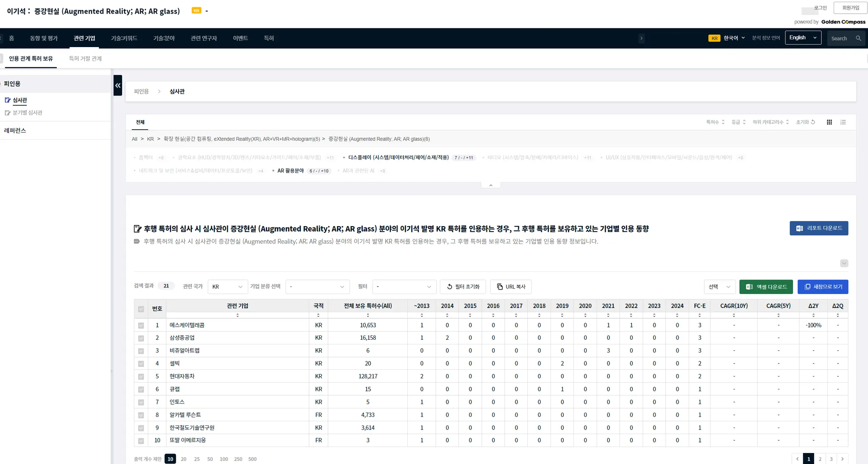This screenshot has height=464, width=868.
Task: Check row 5 현대자동차 checkbox
Action: click(141, 377)
